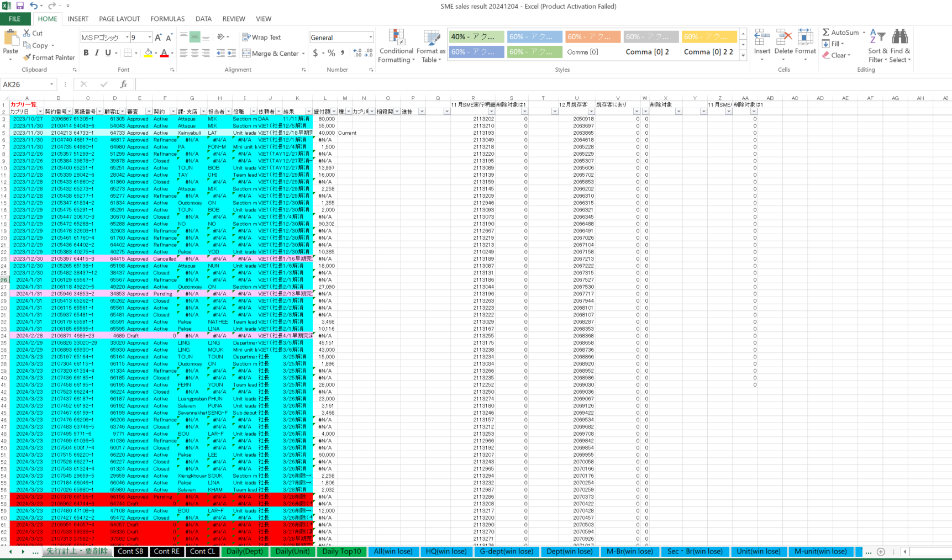Open the Cont SB sheet tab

[130, 551]
